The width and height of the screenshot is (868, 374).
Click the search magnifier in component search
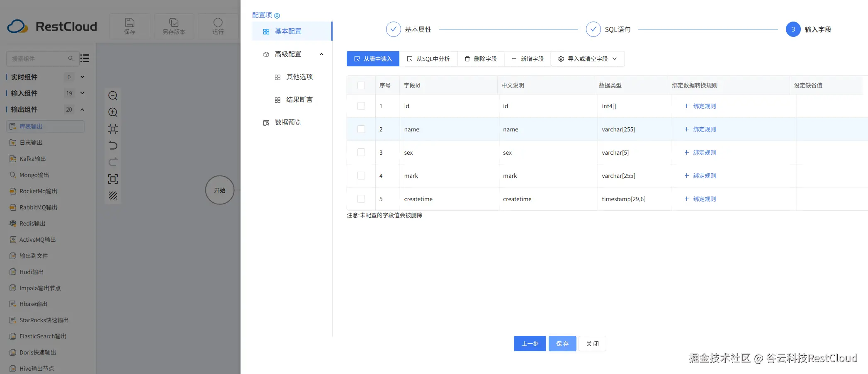tap(71, 58)
